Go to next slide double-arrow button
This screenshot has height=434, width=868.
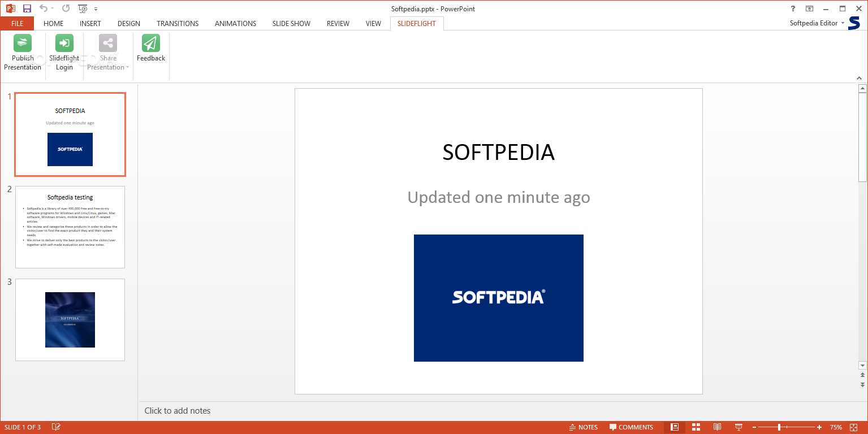point(862,385)
